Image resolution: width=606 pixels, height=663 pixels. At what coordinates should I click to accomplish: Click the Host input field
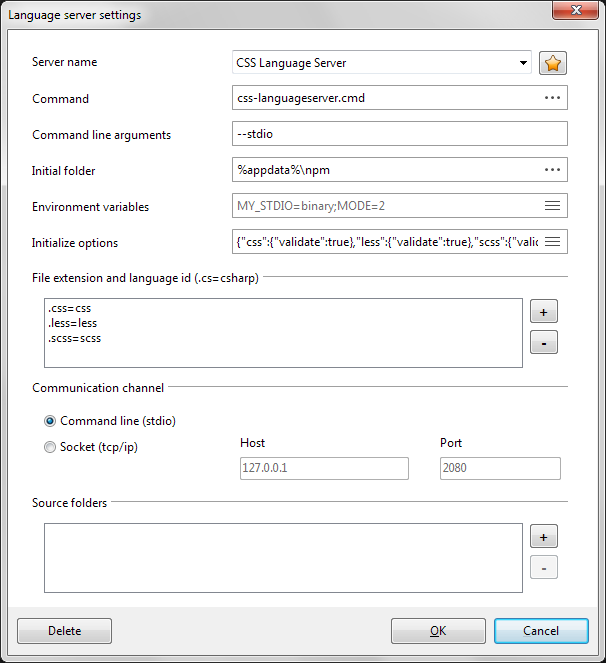324,469
